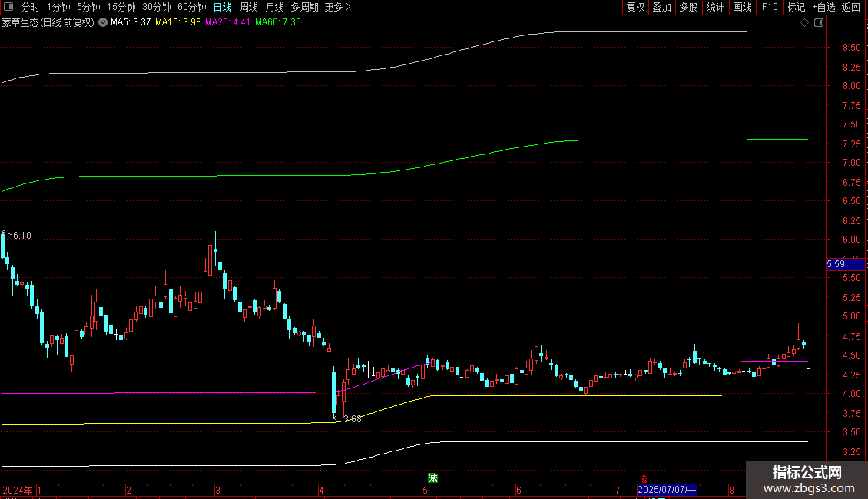The width and height of the screenshot is (868, 499).
Task: Click the 统计 statistics button
Action: click(x=715, y=7)
